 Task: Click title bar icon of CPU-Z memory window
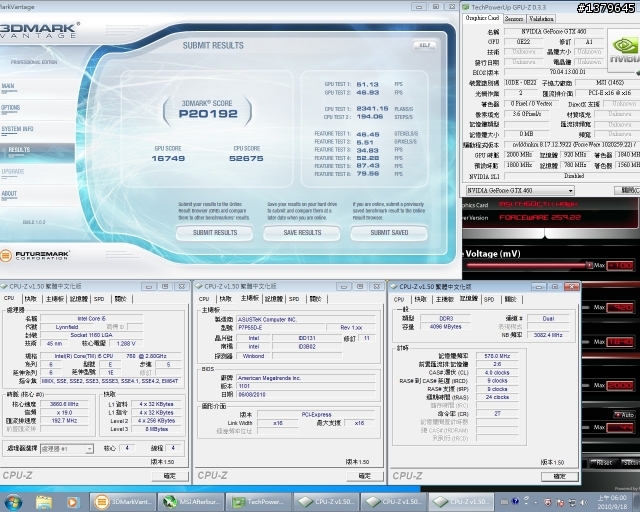click(x=394, y=287)
